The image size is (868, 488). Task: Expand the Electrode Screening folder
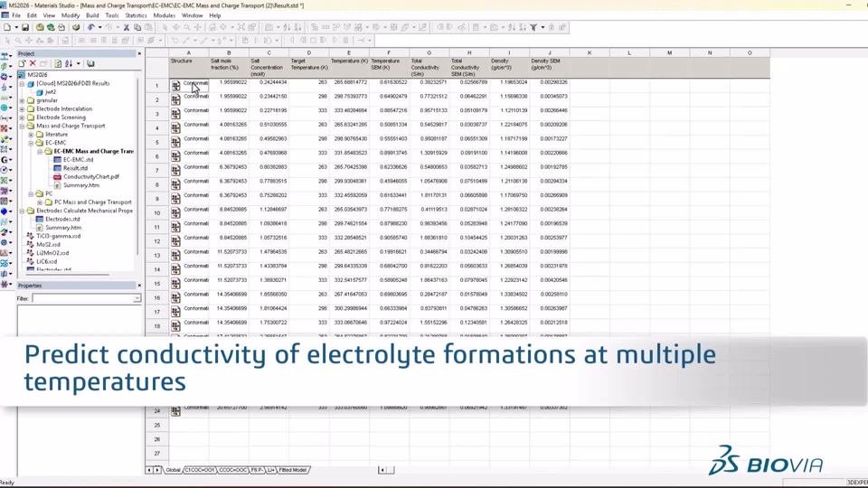click(22, 117)
